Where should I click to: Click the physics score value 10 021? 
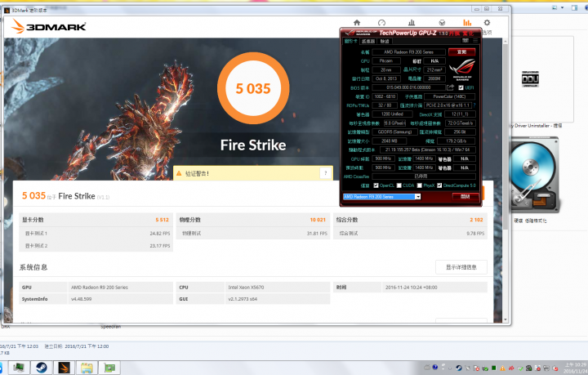coord(318,220)
